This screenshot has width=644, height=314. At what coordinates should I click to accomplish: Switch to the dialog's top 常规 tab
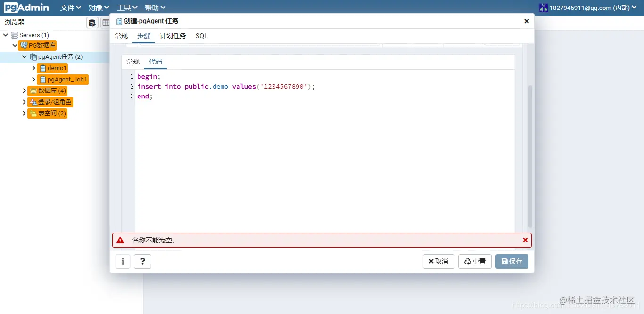coord(121,36)
